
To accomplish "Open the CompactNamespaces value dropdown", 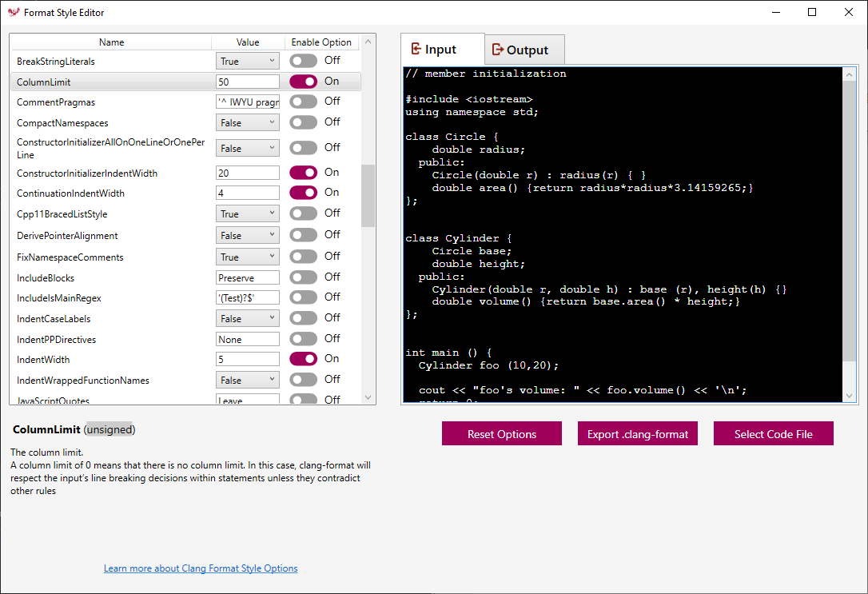I will point(248,122).
